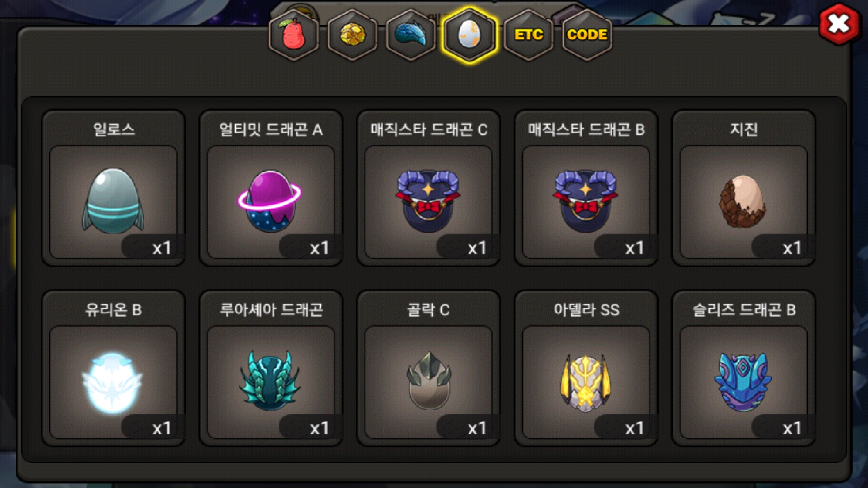Select the egg inventory tab
868x488 pixels.
point(470,35)
